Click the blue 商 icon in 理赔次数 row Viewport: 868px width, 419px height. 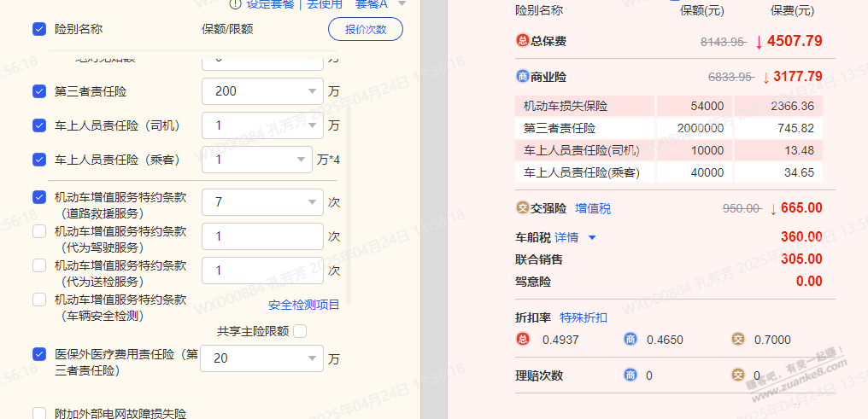(630, 375)
